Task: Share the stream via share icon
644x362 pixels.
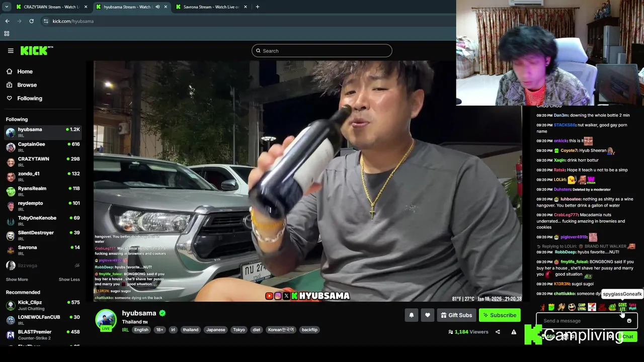Action: coord(498,332)
